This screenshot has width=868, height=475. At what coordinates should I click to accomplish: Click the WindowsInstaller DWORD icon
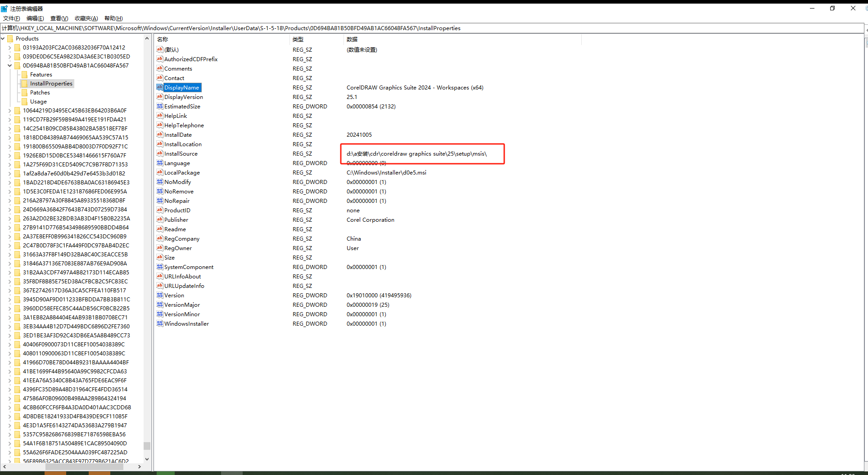[x=159, y=323]
